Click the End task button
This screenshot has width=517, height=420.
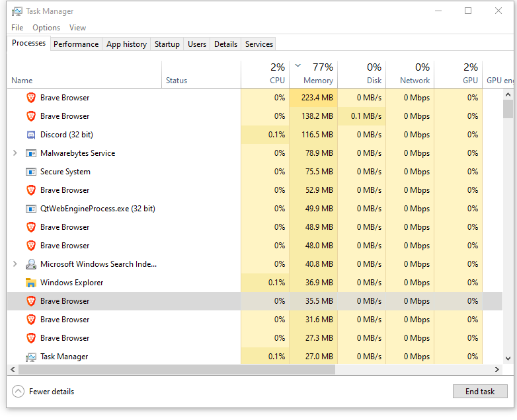point(480,392)
